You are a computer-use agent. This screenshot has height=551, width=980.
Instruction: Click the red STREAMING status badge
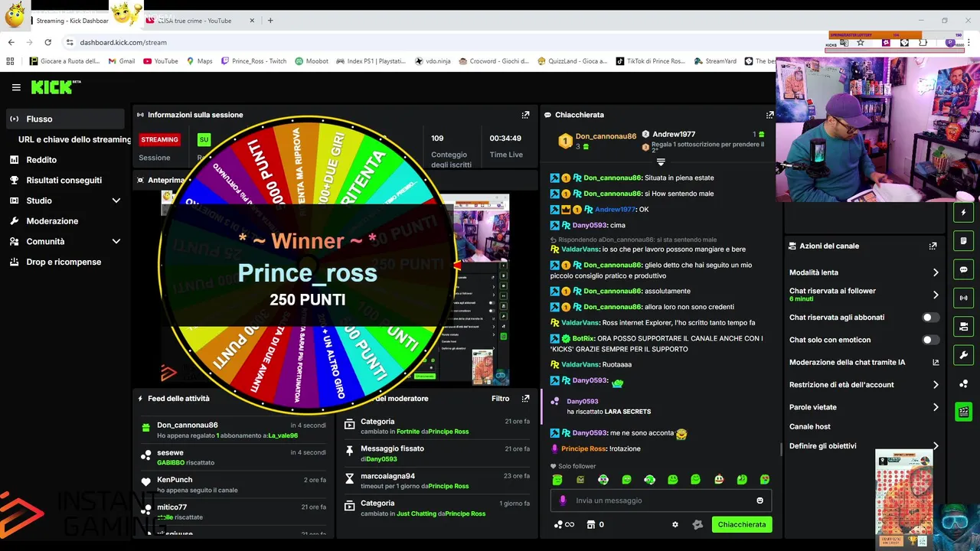coord(159,139)
